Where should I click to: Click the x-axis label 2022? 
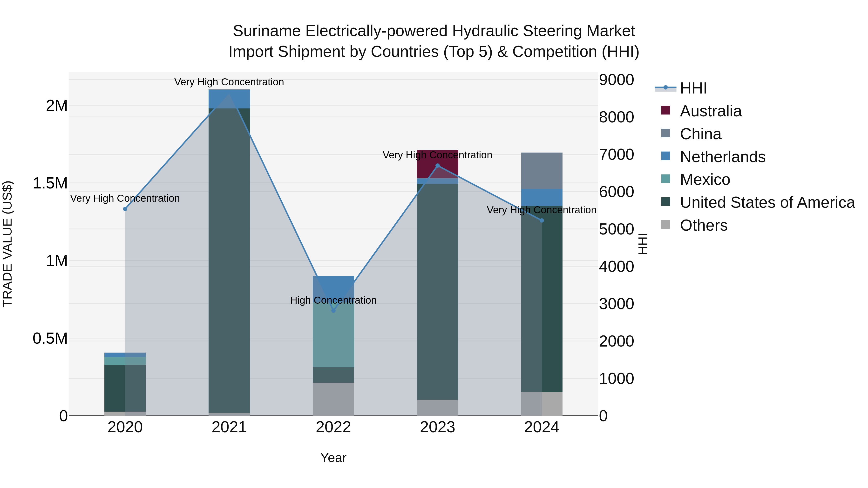click(333, 427)
